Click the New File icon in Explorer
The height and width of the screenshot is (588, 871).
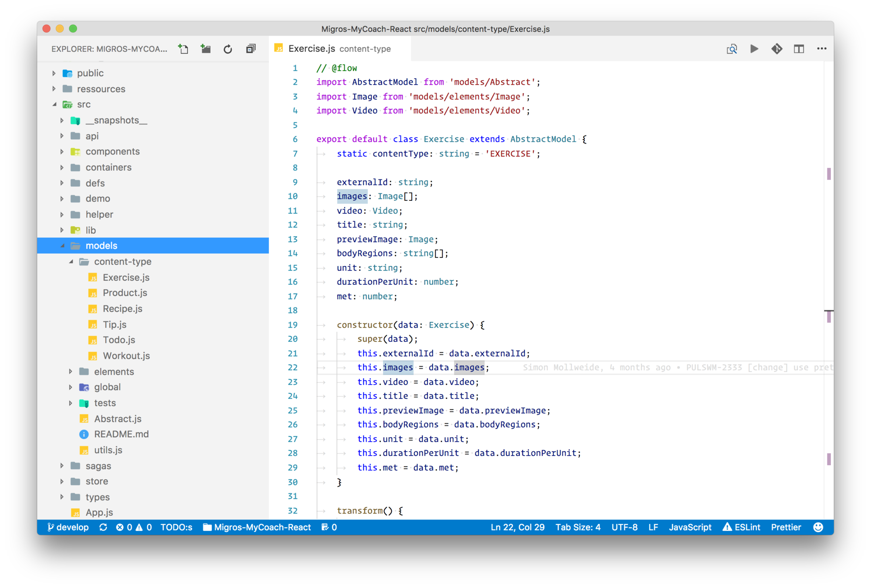tap(183, 49)
